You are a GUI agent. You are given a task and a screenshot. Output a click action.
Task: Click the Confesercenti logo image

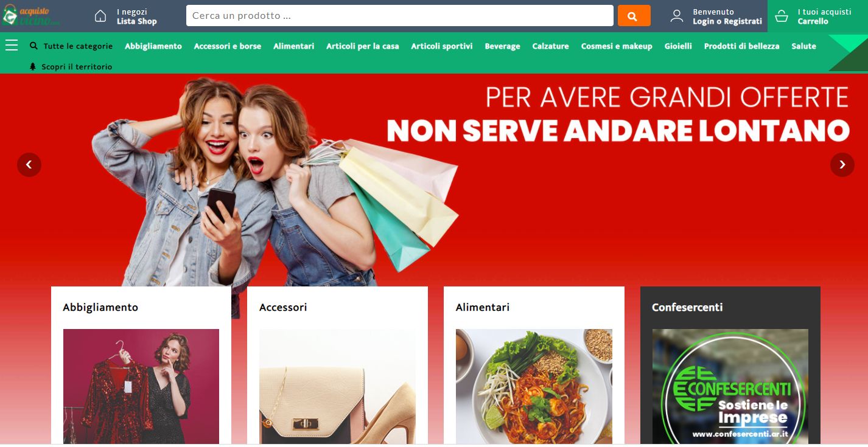pyautogui.click(x=730, y=387)
